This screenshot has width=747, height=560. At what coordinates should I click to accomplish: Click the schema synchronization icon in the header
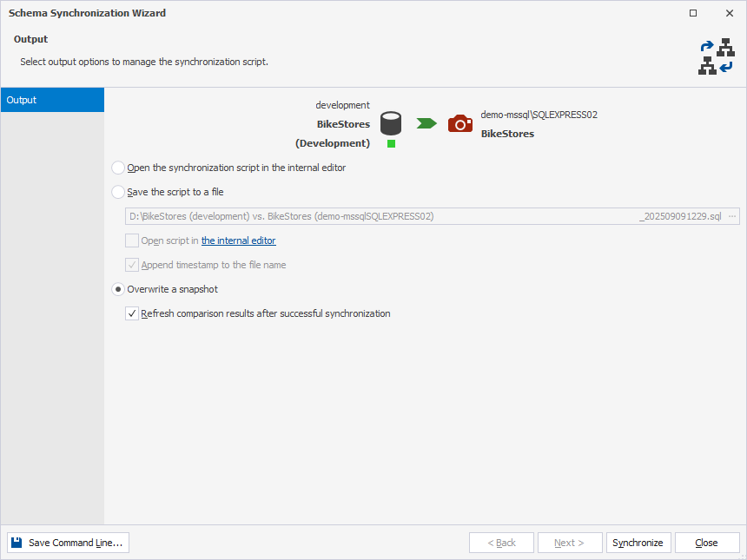pos(717,56)
